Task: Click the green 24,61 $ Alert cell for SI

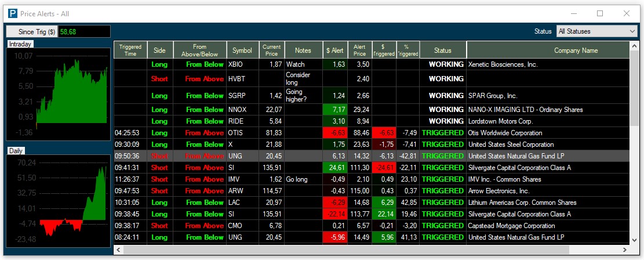Action: coord(334,168)
